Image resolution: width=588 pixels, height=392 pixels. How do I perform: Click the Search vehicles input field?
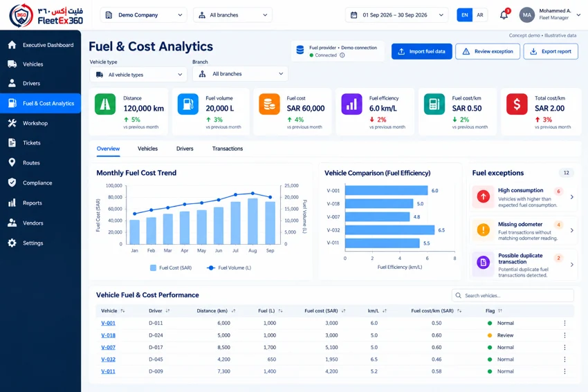tap(513, 295)
